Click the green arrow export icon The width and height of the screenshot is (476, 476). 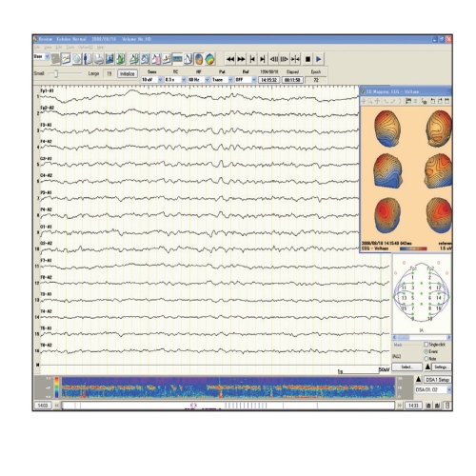click(121, 59)
